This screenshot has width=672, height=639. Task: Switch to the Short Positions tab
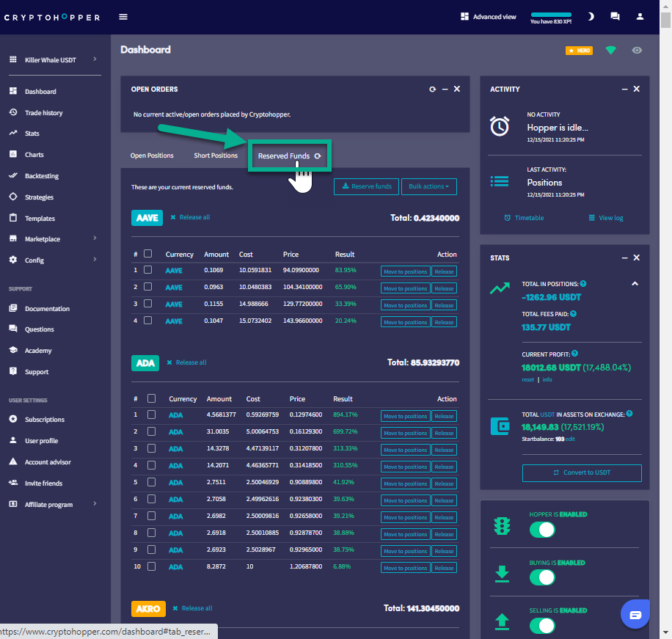point(216,156)
